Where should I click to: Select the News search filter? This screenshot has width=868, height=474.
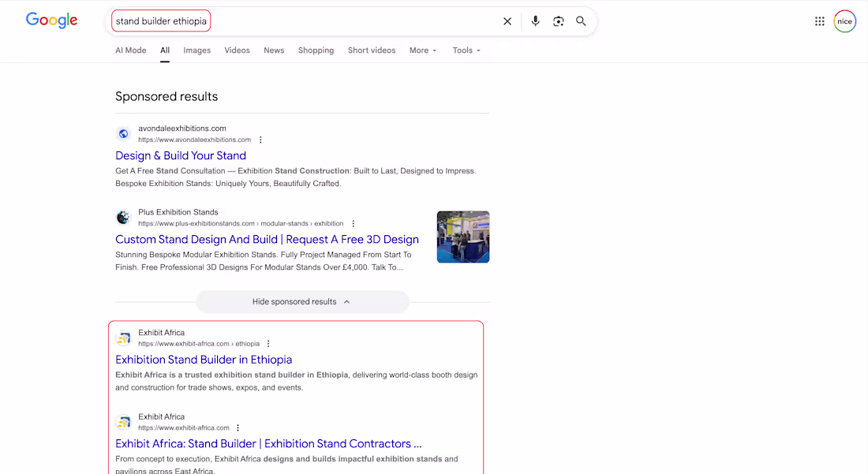(x=274, y=50)
